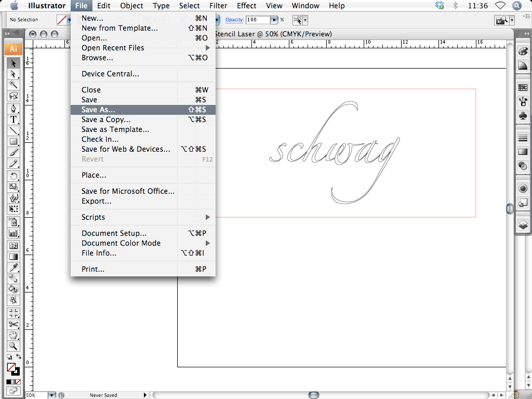Expand the tools panel double arrows
Screen dimensions: 532x399
click(7, 34)
